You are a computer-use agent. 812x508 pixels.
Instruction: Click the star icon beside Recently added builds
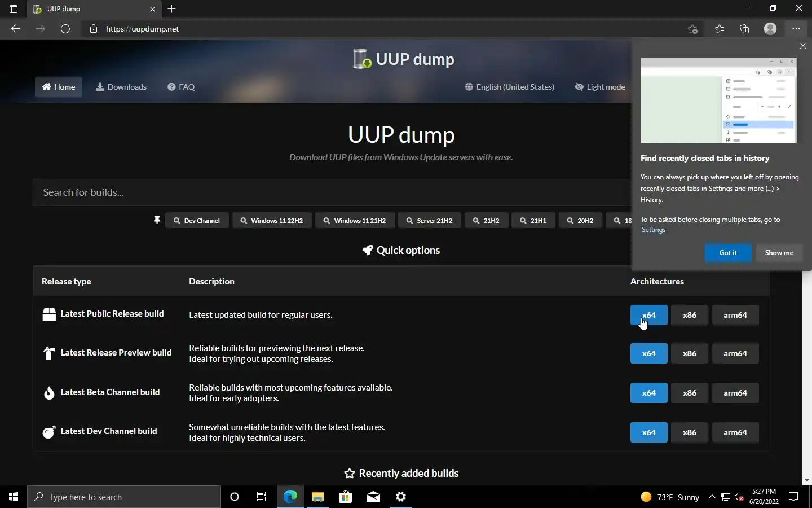point(350,474)
